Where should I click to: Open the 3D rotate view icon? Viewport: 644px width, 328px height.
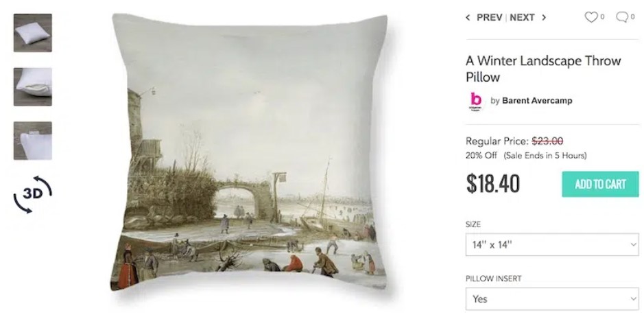(32, 194)
